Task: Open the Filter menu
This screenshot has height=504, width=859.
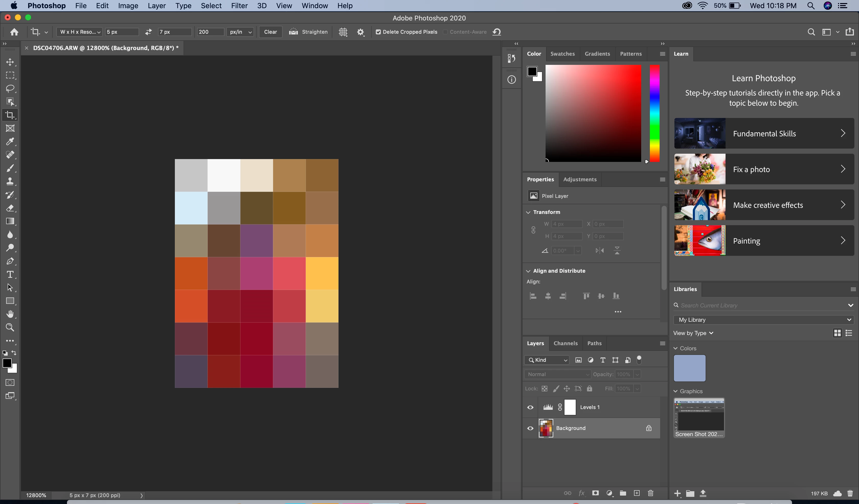Action: (239, 6)
